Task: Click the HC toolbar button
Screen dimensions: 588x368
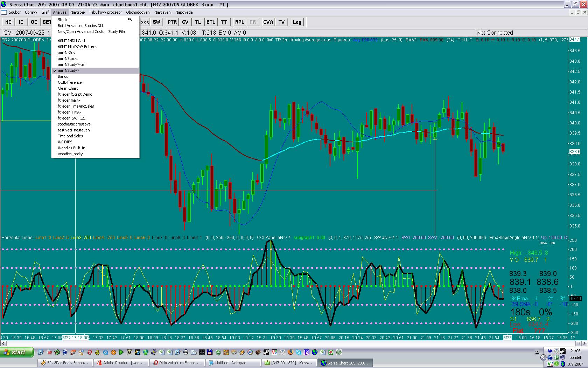Action: point(8,22)
